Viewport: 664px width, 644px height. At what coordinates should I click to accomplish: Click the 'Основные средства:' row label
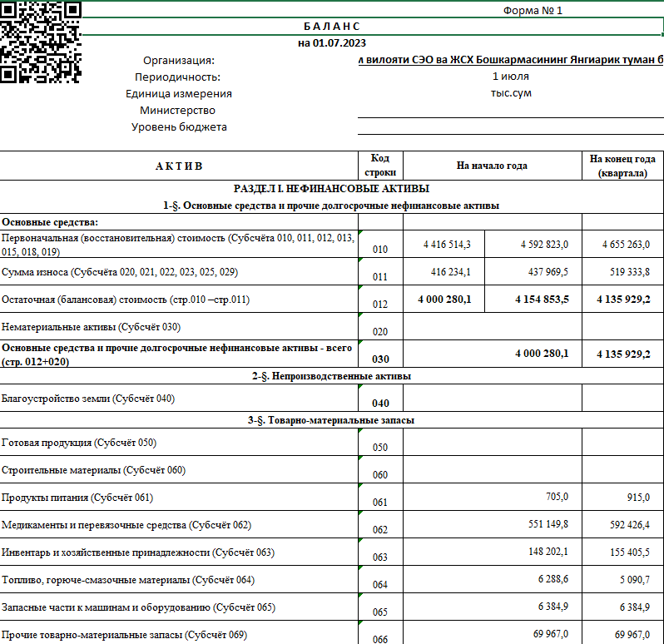[50, 222]
